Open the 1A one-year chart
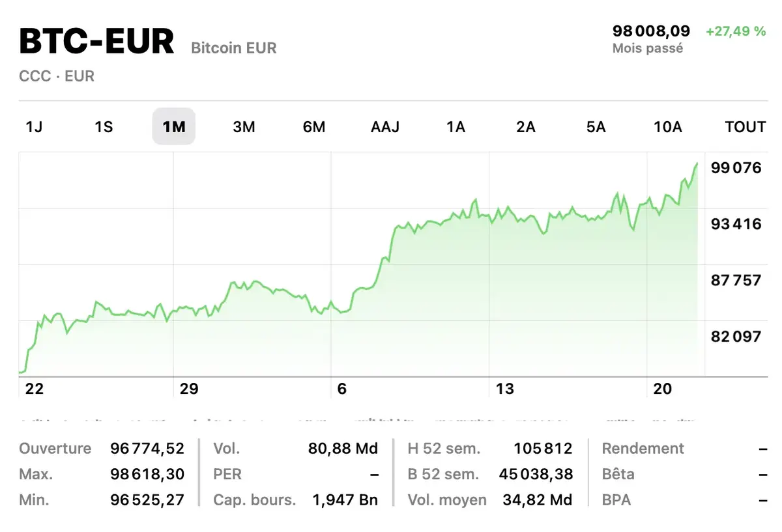Image resolution: width=782 pixels, height=532 pixels. pos(456,127)
